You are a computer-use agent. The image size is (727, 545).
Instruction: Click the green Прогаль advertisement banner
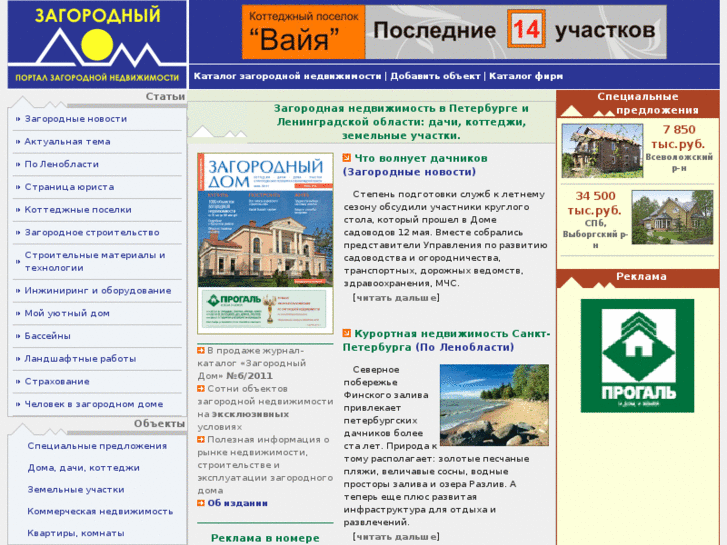point(638,356)
